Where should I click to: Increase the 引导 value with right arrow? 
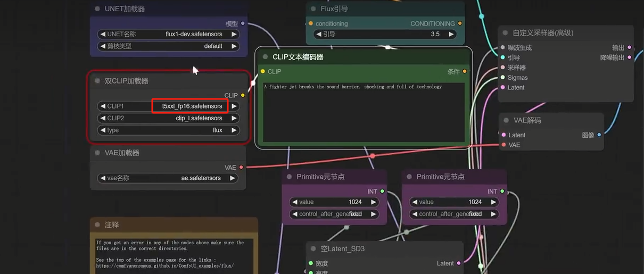click(451, 34)
